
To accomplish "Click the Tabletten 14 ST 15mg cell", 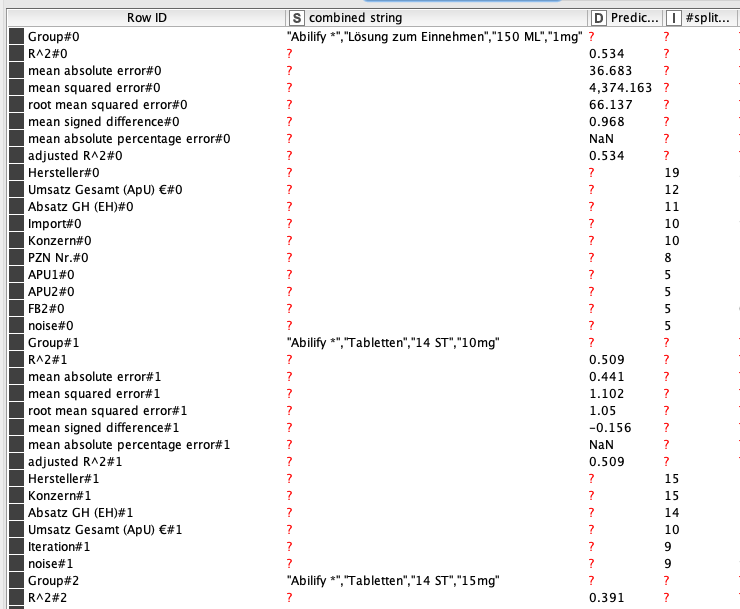I will click(x=393, y=581).
